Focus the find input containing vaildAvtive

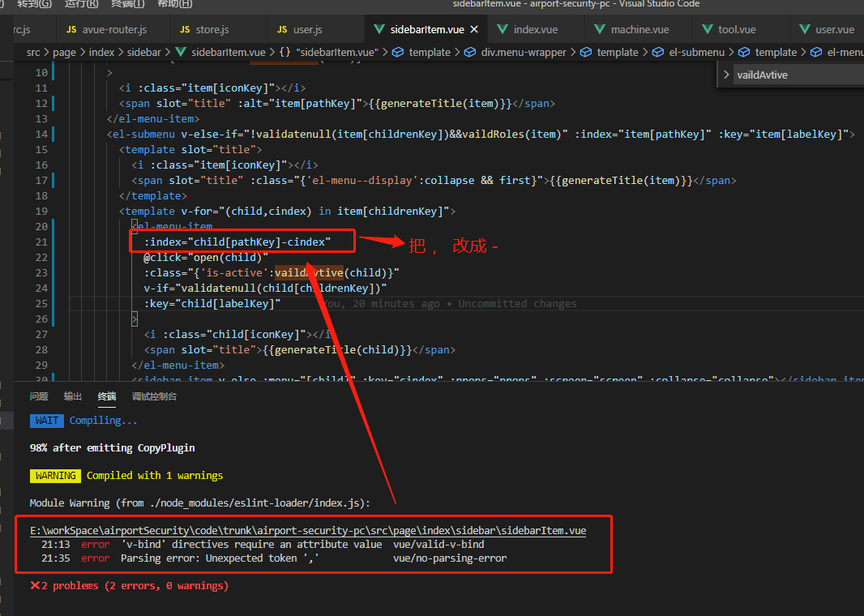[x=798, y=75]
